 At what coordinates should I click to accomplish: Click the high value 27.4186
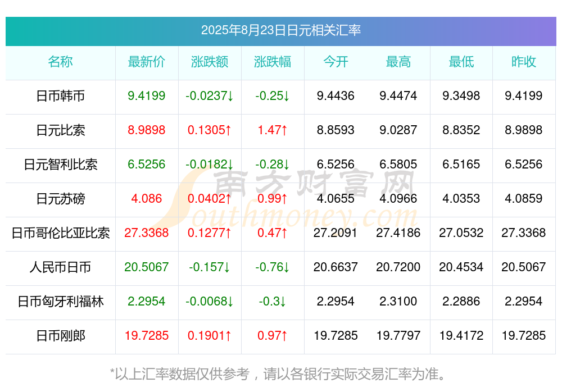click(398, 233)
